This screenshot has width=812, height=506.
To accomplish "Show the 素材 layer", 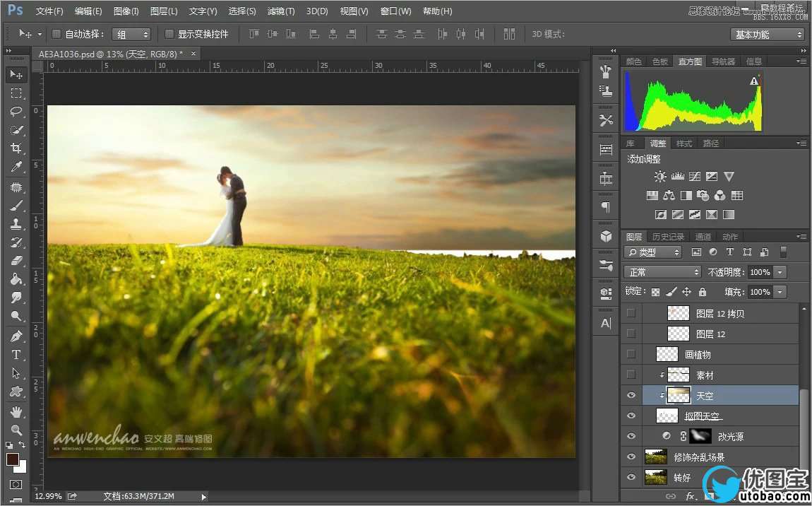I will (x=631, y=375).
